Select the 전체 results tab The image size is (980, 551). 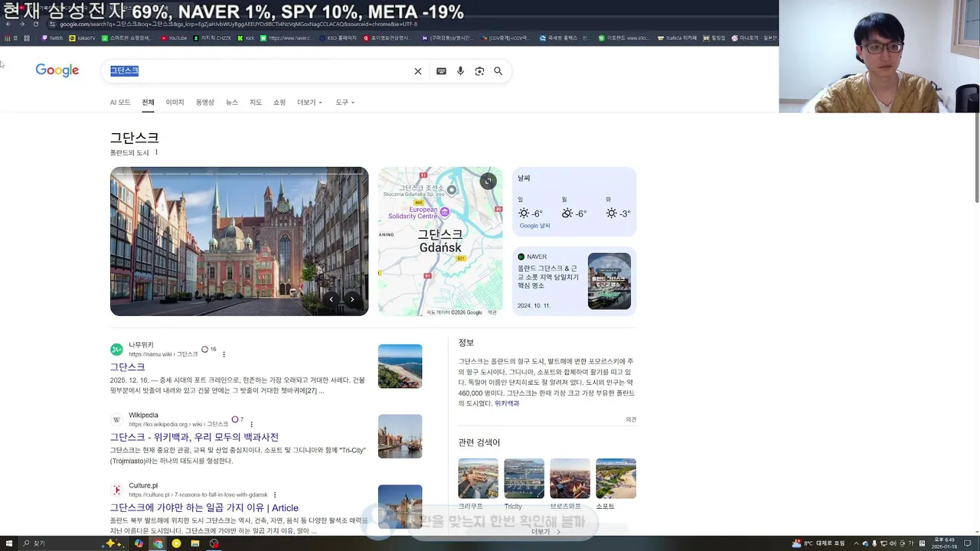tap(148, 103)
